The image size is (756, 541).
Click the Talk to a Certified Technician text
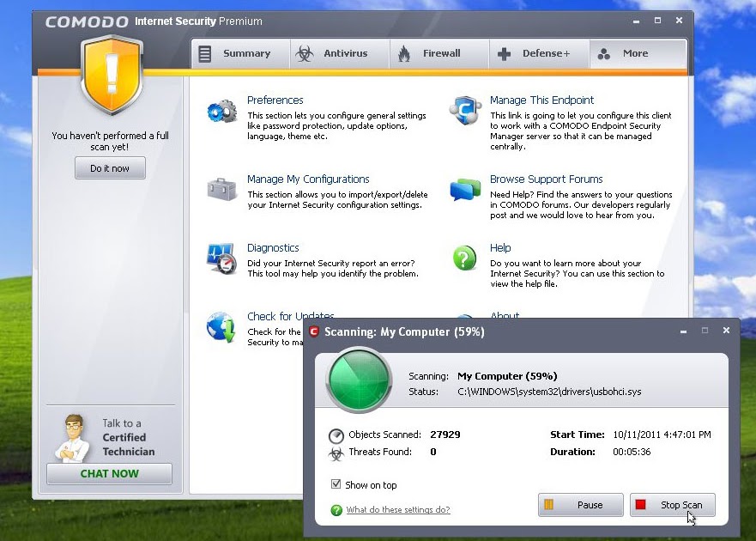(128, 437)
